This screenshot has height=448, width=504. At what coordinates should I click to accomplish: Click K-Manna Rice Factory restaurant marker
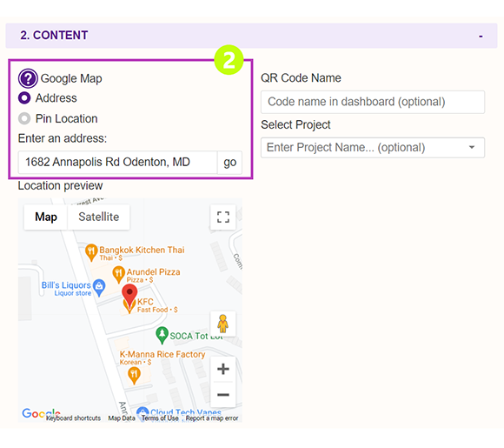coord(134,375)
